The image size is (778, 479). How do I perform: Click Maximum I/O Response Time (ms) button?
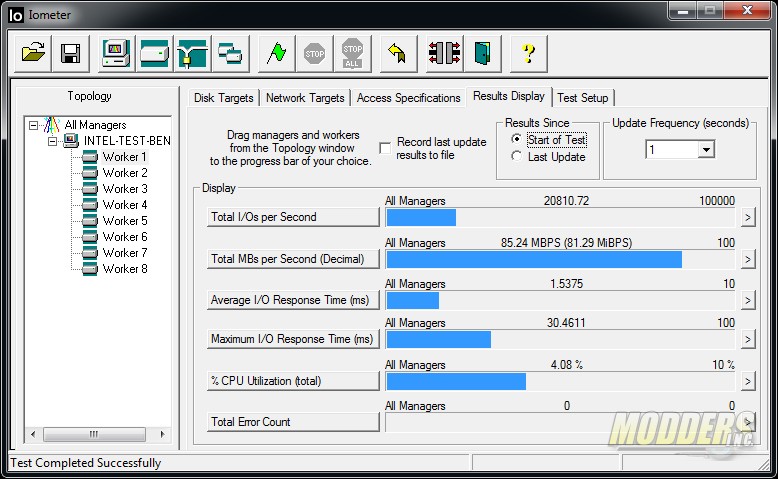293,339
